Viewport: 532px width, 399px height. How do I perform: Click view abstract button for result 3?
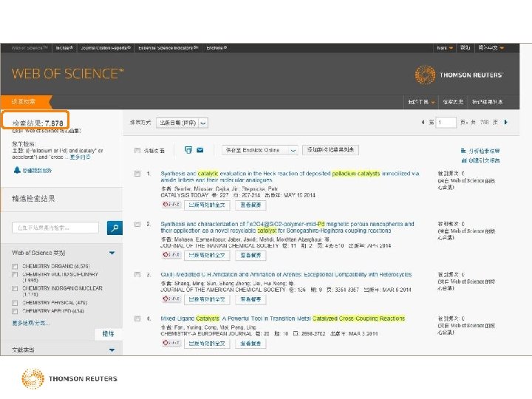tap(250, 299)
